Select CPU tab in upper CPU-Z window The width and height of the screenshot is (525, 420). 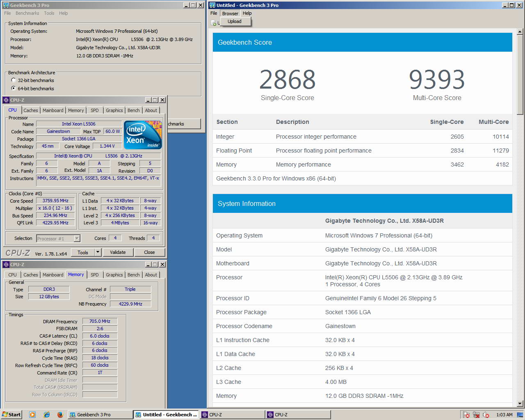pyautogui.click(x=13, y=110)
